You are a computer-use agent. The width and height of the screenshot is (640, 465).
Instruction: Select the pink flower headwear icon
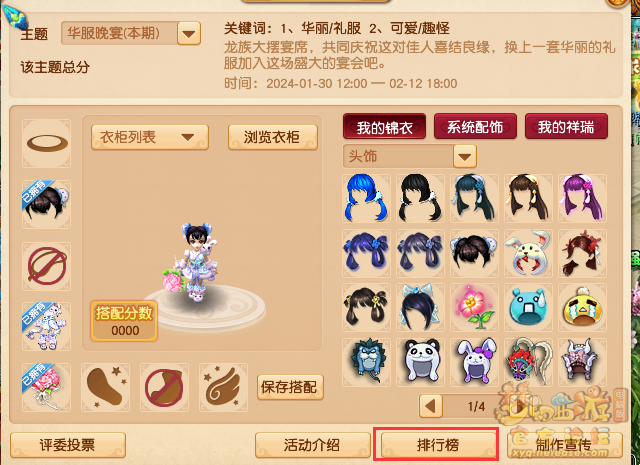474,307
